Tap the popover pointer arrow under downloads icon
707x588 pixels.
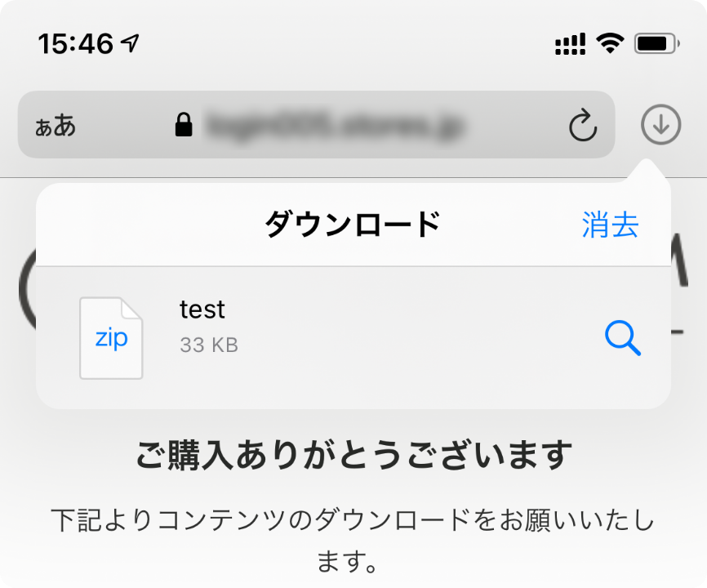(x=653, y=173)
